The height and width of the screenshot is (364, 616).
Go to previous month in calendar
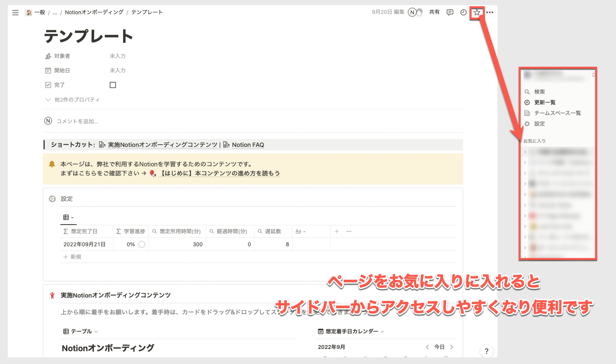click(x=427, y=347)
